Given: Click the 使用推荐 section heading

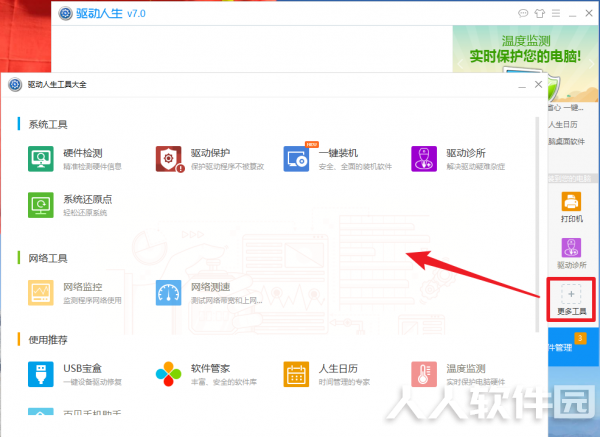Looking at the screenshot, I should pos(48,340).
